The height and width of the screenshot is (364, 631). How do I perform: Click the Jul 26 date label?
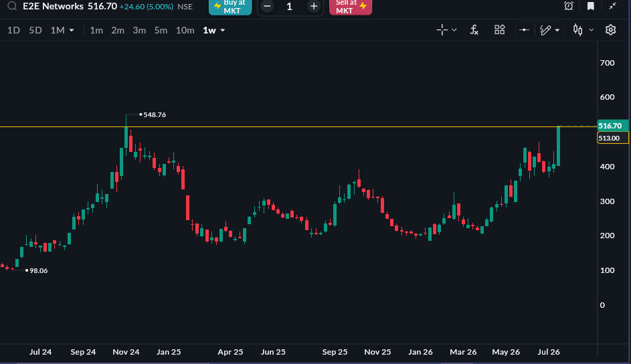click(549, 352)
